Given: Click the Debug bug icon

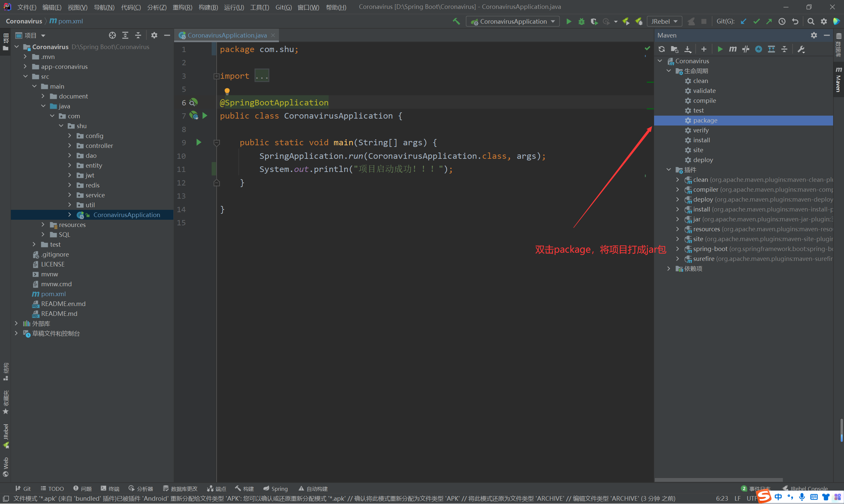Looking at the screenshot, I should [x=582, y=21].
